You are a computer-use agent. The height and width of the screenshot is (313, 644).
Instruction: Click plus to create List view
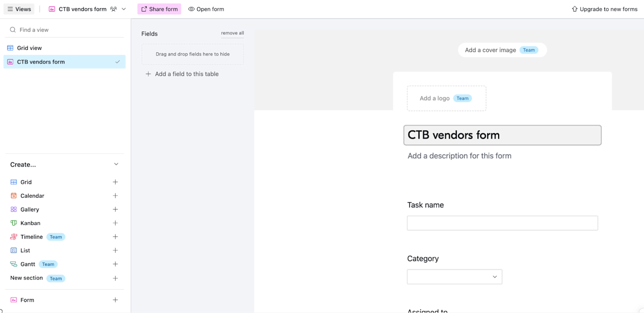pos(115,250)
